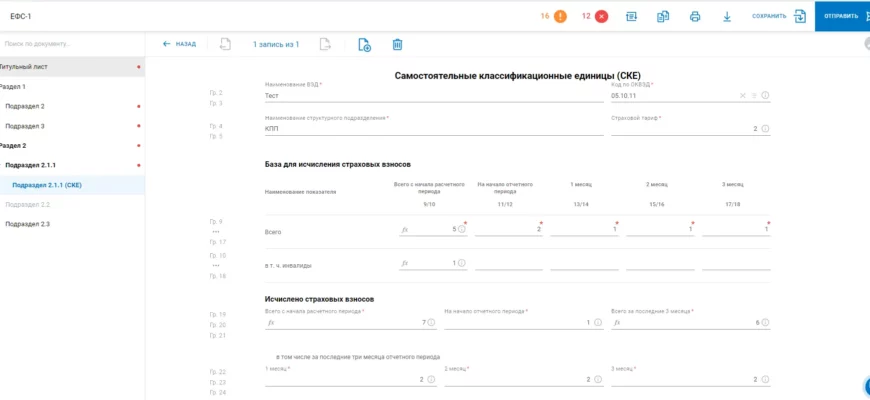Viewport: 870px width, 400px height.
Task: Edit the Наименование ВЭД field
Action: 434,96
